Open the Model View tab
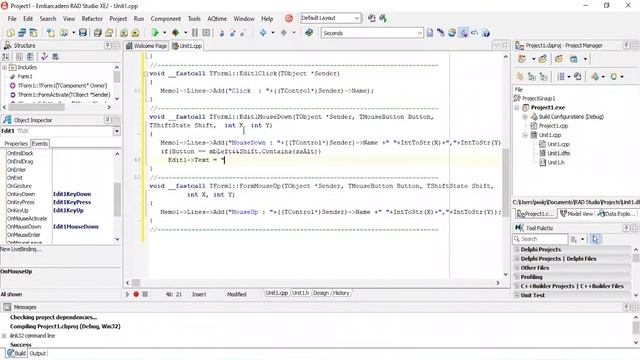Viewport: 640px width, 360px height. coord(576,214)
